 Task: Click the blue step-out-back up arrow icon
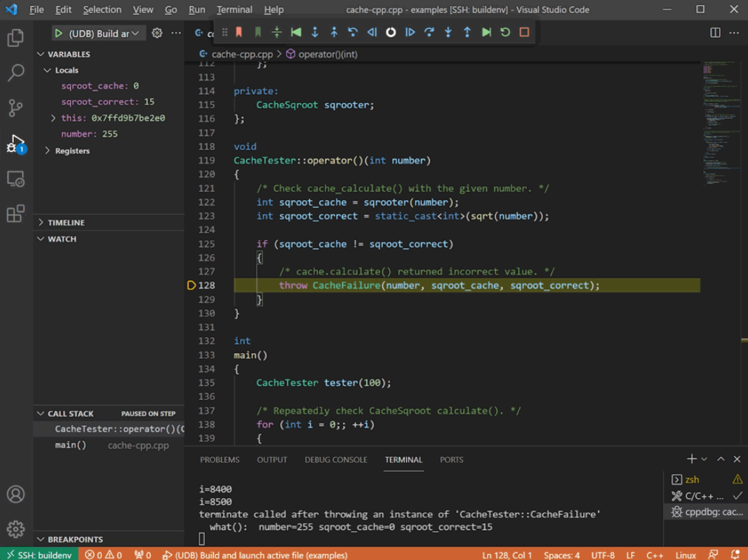point(334,32)
